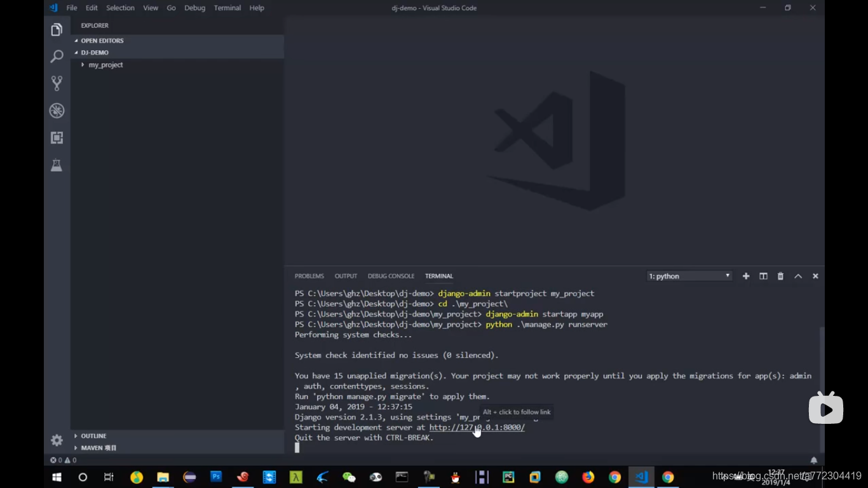Viewport: 868px width, 488px height.
Task: Open the Go menu
Action: click(x=171, y=8)
